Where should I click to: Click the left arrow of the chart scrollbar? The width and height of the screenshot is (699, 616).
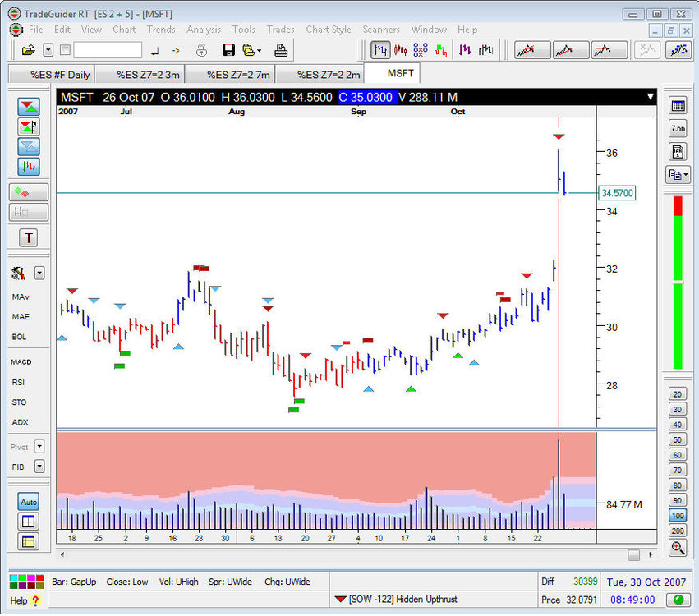click(x=62, y=555)
